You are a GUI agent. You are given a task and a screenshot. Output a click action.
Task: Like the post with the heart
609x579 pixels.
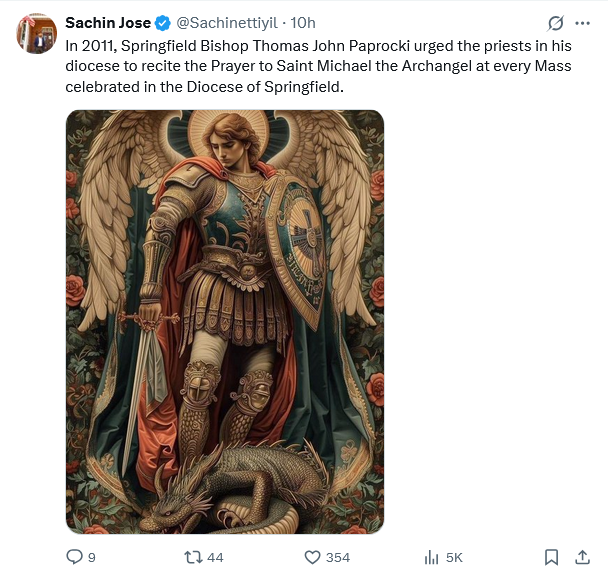point(312,557)
